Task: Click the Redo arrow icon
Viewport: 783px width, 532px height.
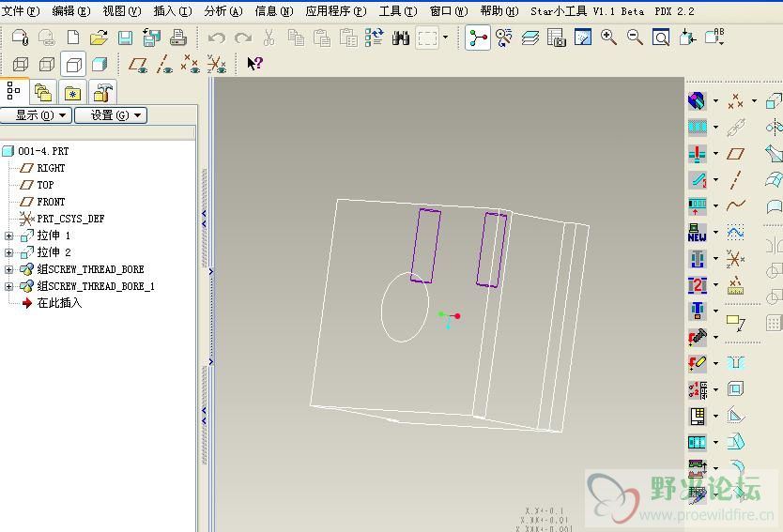Action: [243, 38]
